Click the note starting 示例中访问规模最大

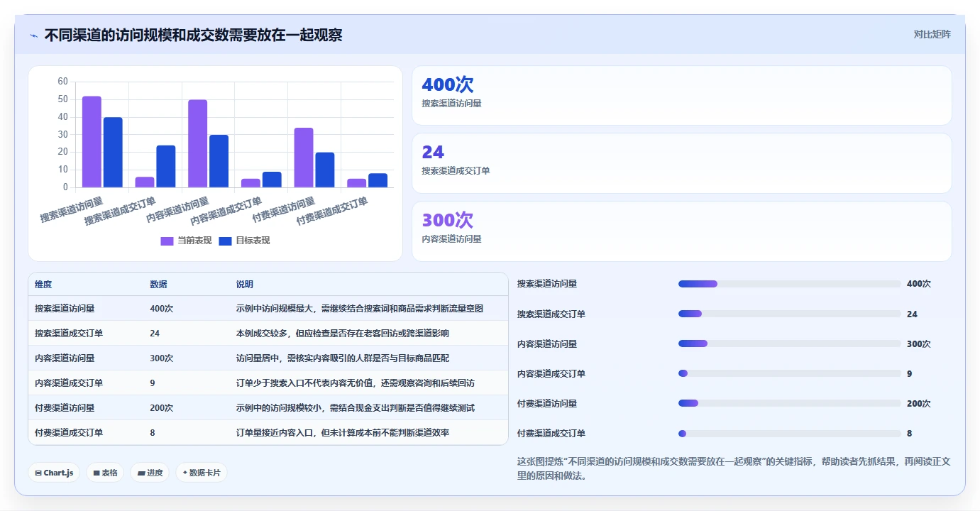pyautogui.click(x=360, y=309)
